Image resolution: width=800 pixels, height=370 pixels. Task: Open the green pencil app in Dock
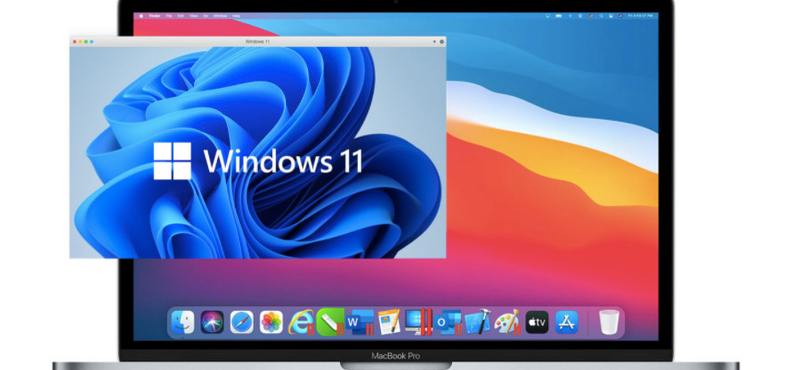click(330, 322)
